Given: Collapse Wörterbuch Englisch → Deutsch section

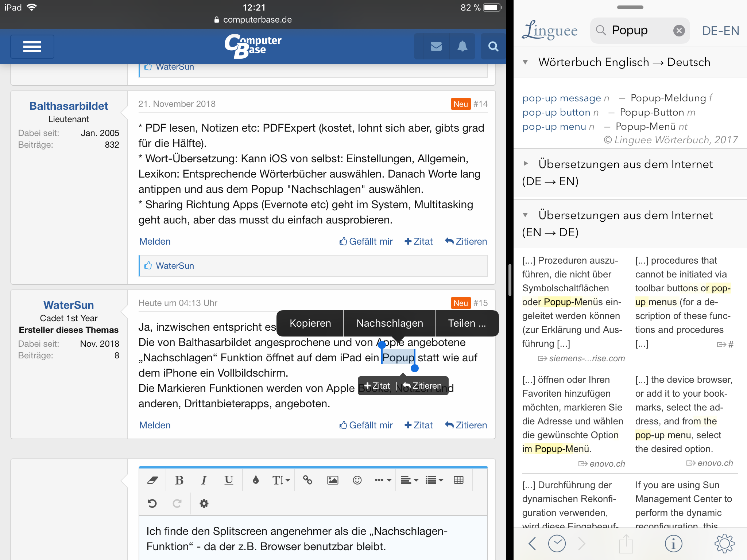Looking at the screenshot, I should click(x=526, y=62).
